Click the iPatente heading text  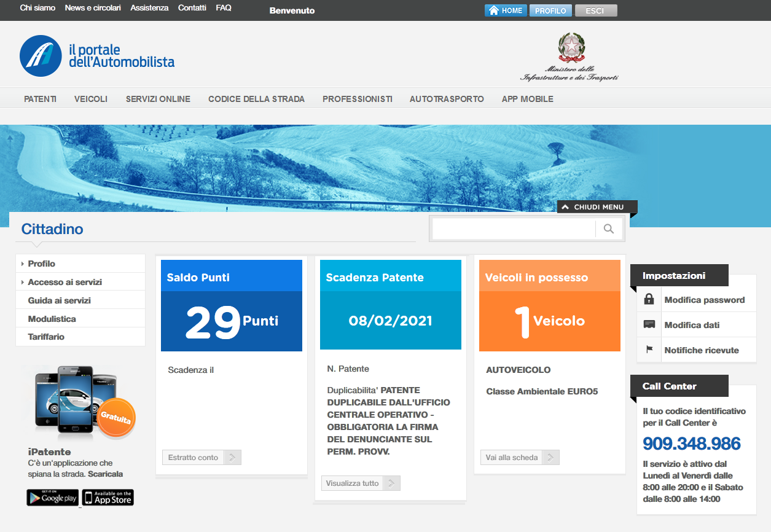(50, 452)
